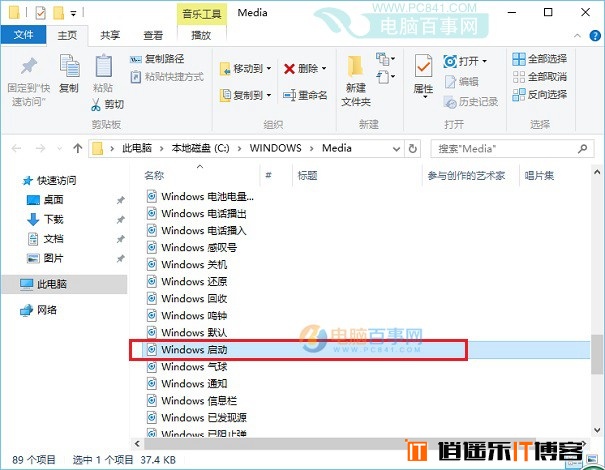
Task: Click Paste shortcut (粘贴快捷方式)
Action: pyautogui.click(x=167, y=77)
